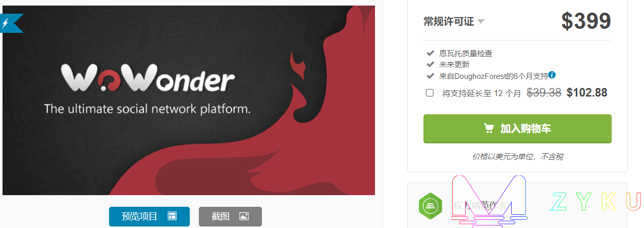Enable the 将支持延长至 12 个月 checkbox
This screenshot has width=644, height=228.
click(430, 93)
